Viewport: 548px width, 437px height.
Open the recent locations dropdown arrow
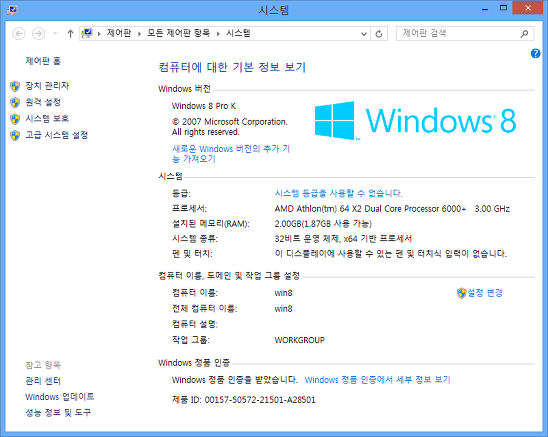[x=55, y=34]
